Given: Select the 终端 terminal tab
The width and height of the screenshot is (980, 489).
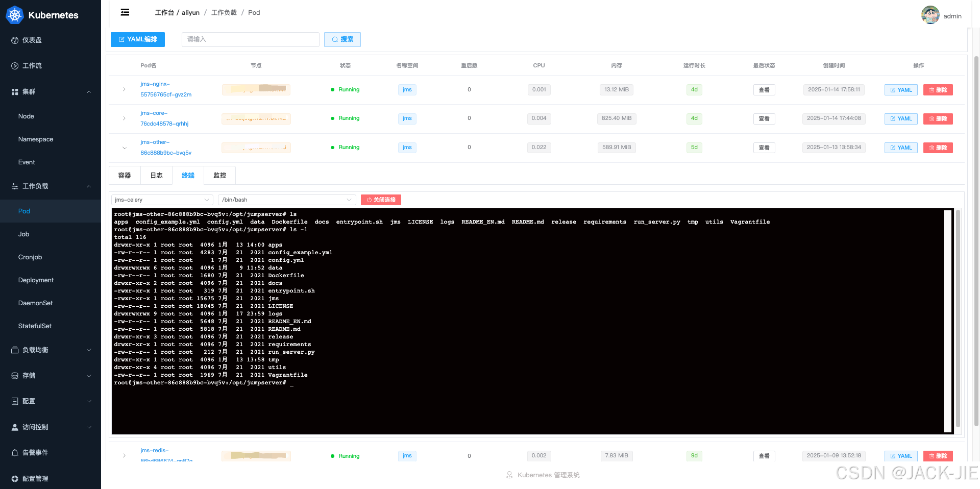Looking at the screenshot, I should click(x=188, y=175).
